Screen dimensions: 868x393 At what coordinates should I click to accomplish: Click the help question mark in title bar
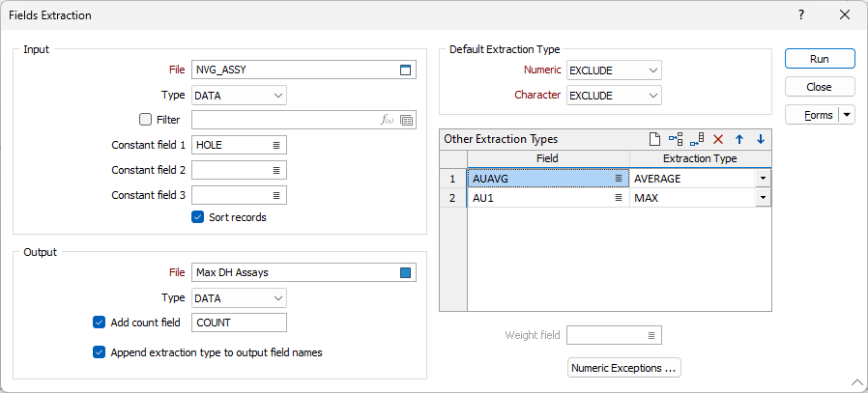801,14
